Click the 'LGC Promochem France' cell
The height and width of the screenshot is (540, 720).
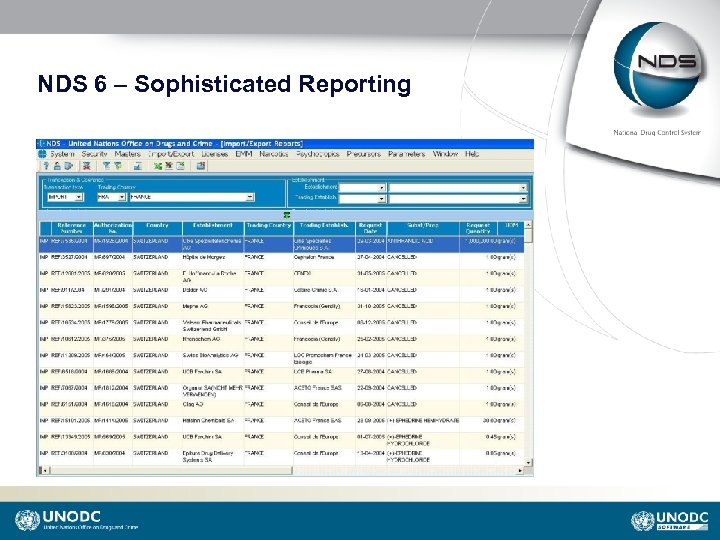(x=323, y=359)
